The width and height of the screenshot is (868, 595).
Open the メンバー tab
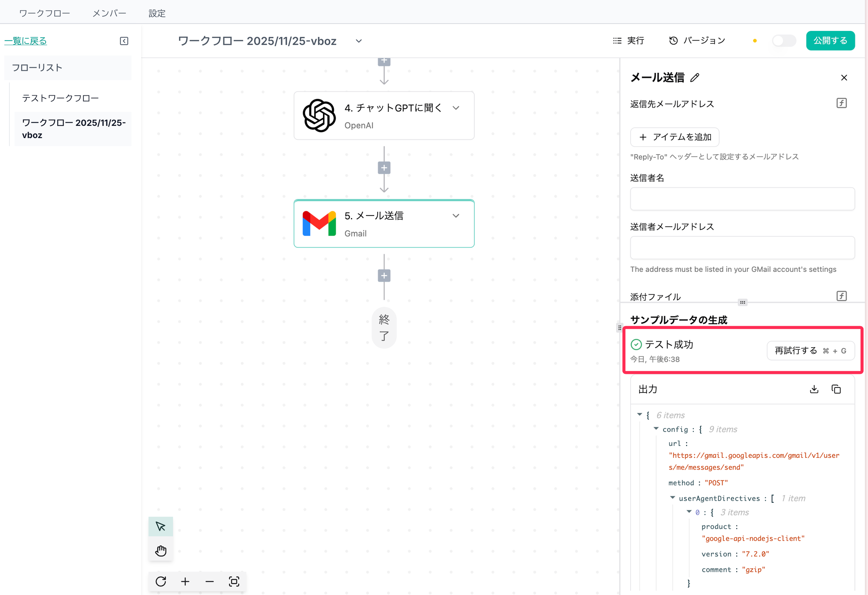pos(109,13)
